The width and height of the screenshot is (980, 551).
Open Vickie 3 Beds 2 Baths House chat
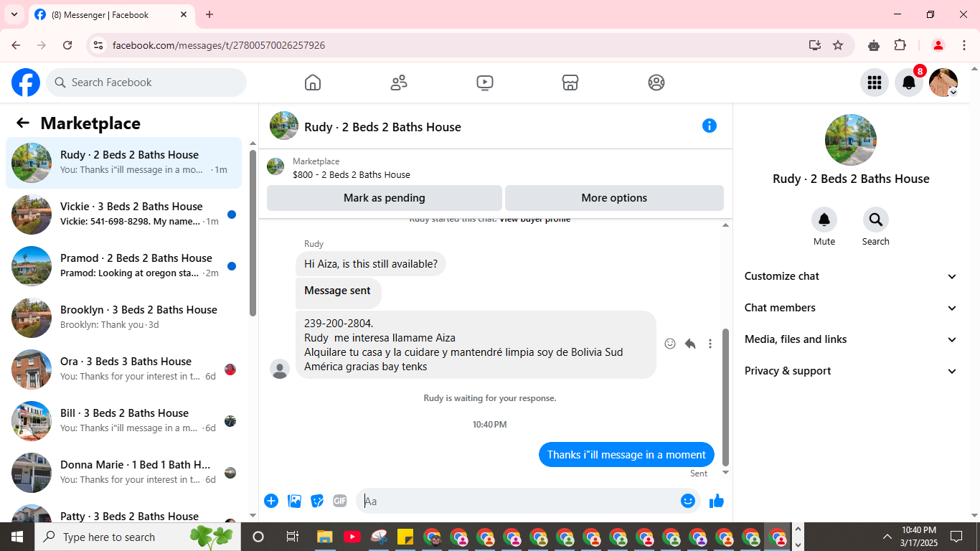coord(123,215)
